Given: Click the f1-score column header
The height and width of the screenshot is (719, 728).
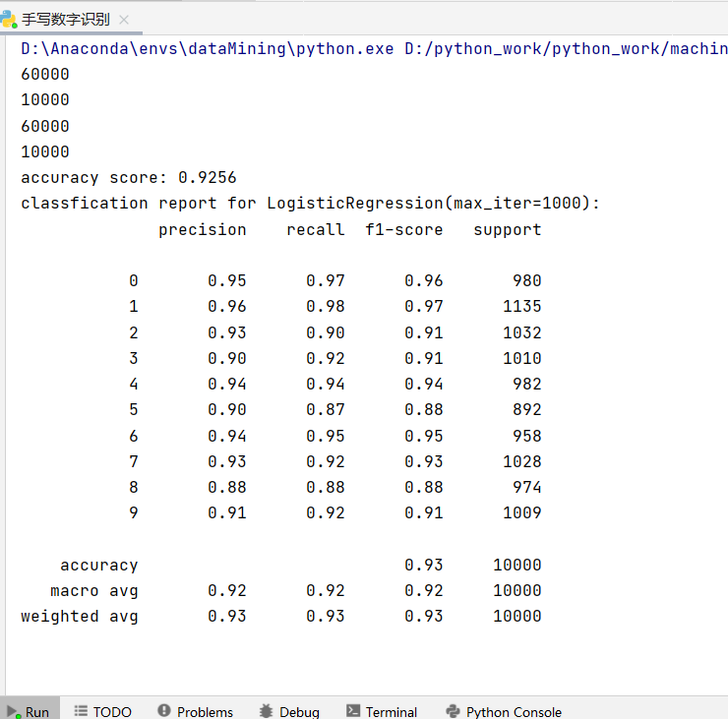Looking at the screenshot, I should click(x=404, y=229).
